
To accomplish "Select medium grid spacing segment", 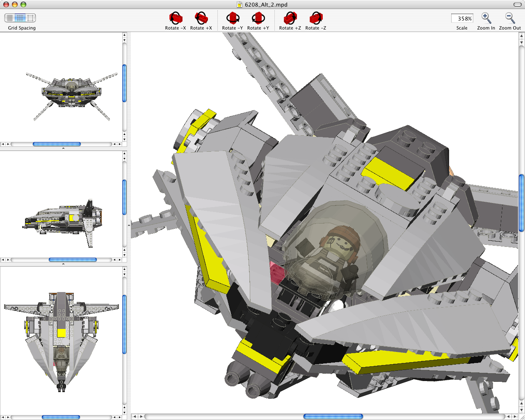I will click(x=20, y=18).
